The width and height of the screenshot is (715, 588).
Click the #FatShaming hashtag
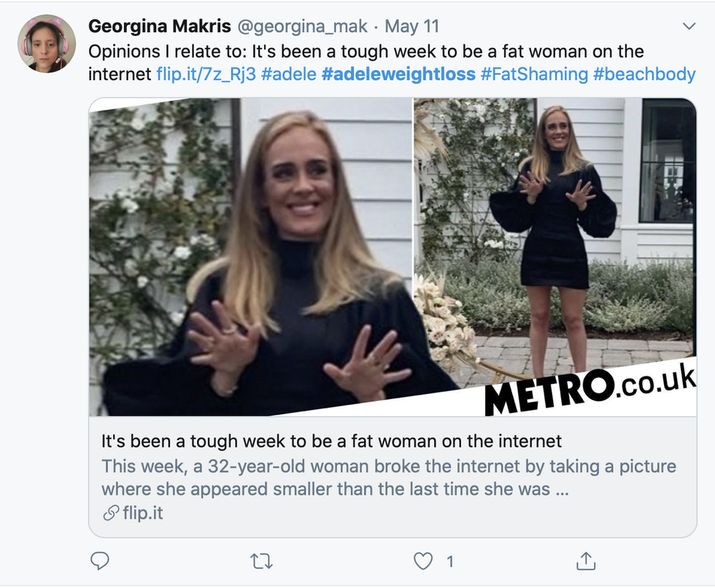click(533, 74)
